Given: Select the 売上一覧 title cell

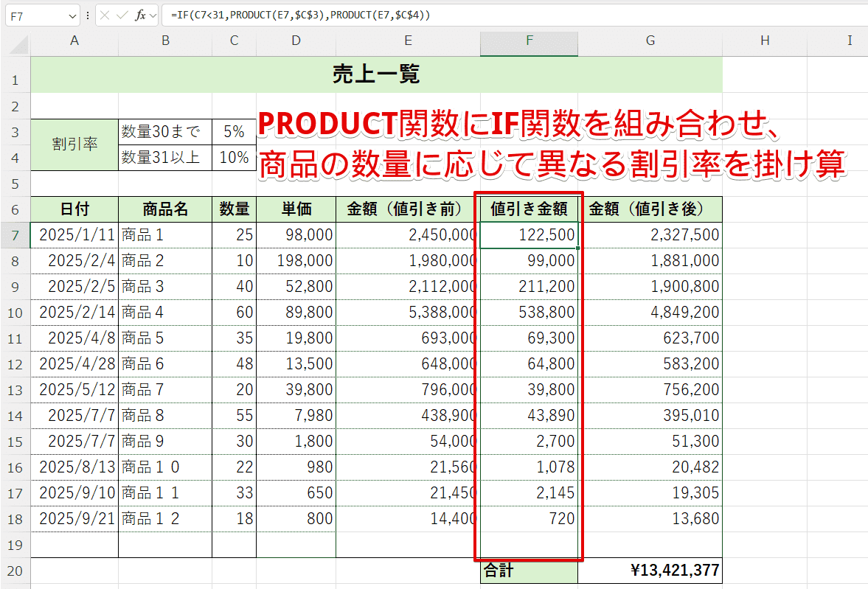Looking at the screenshot, I should point(378,74).
